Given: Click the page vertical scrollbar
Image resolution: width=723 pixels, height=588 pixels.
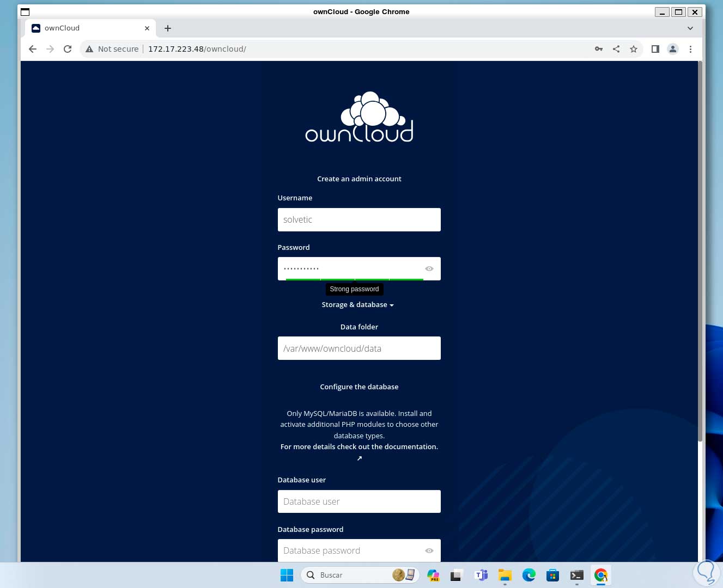Looking at the screenshot, I should tap(701, 251).
